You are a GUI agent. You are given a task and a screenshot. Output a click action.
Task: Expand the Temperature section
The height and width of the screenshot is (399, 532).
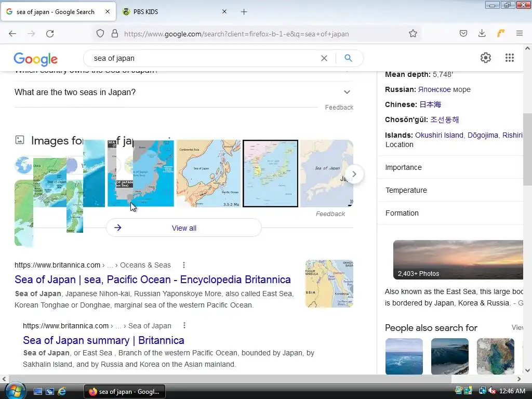point(450,190)
